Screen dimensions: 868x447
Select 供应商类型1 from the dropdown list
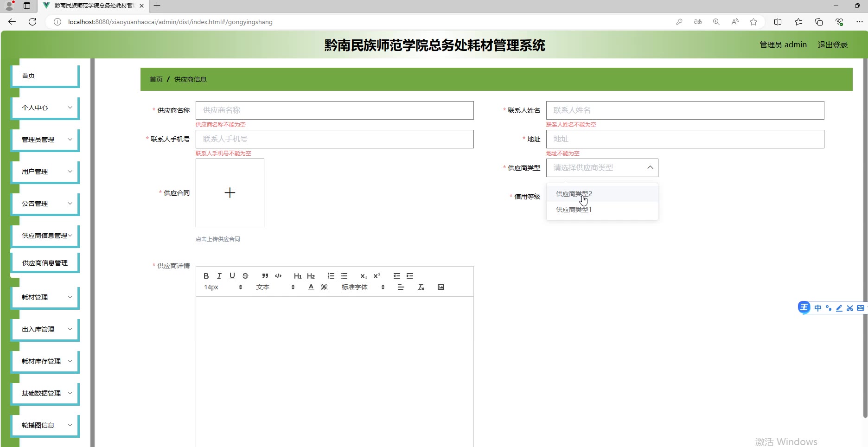574,210
